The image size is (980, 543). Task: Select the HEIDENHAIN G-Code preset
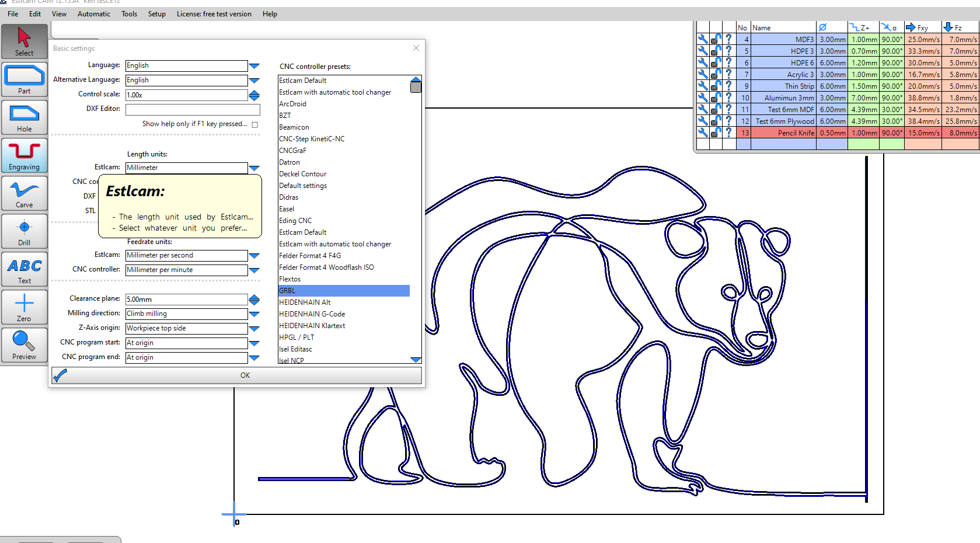[312, 314]
